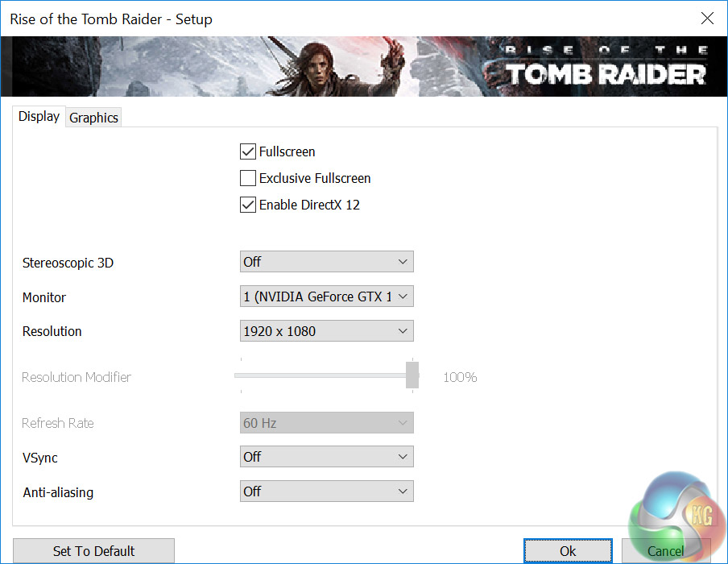Viewport: 728px width, 564px height.
Task: Expand the Monitor dropdown list
Action: coord(326,296)
